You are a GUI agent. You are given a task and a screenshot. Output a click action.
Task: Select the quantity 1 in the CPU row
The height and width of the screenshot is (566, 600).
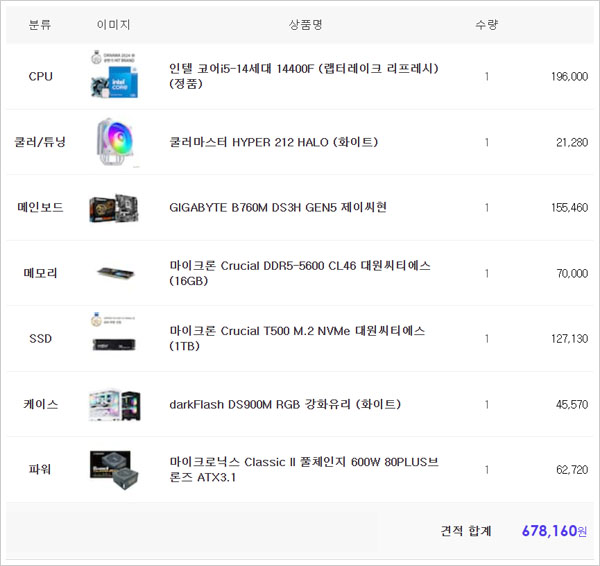click(487, 77)
